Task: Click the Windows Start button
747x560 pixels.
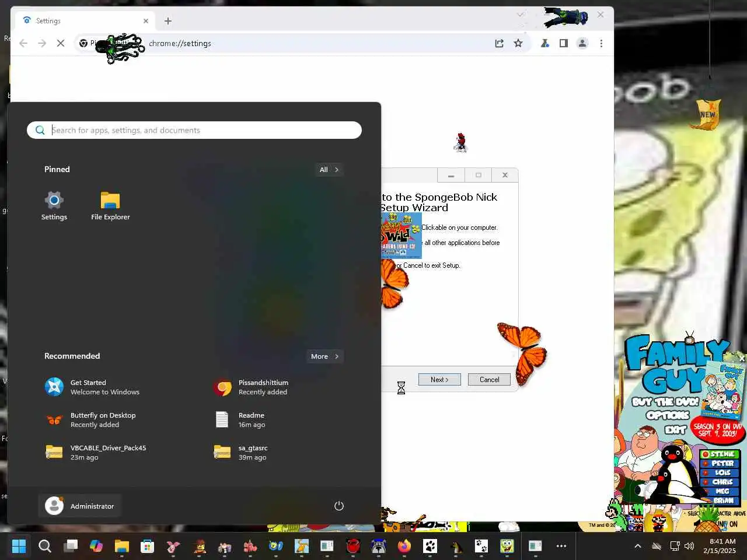Action: click(x=19, y=546)
